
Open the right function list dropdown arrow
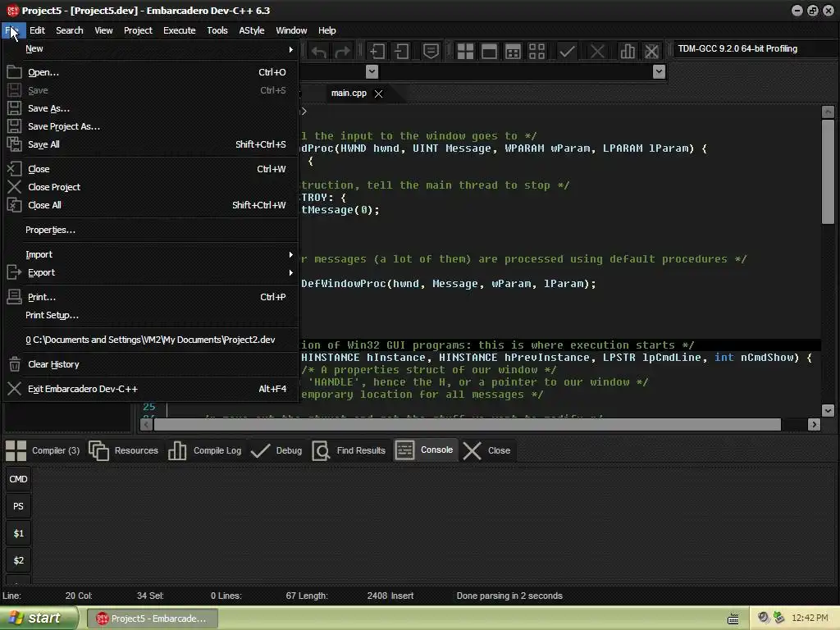click(660, 72)
